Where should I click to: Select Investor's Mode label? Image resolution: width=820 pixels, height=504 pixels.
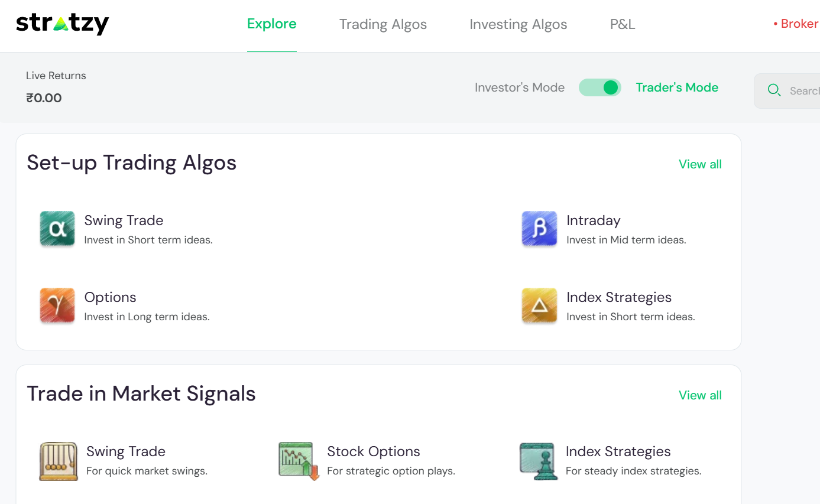519,87
